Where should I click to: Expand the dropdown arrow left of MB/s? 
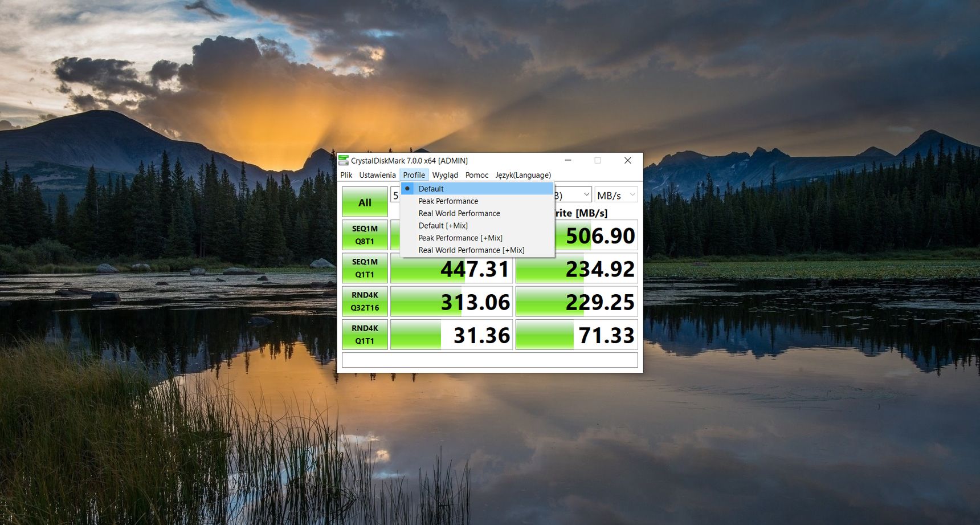pos(586,195)
